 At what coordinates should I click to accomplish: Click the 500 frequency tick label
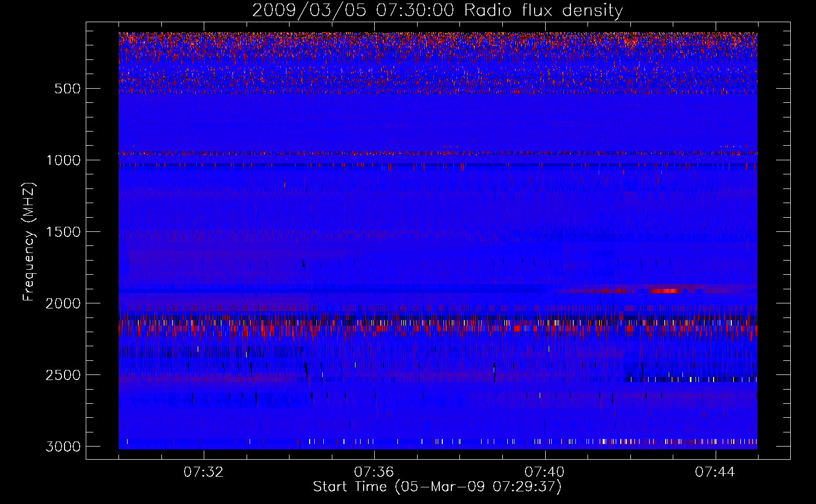coord(68,89)
